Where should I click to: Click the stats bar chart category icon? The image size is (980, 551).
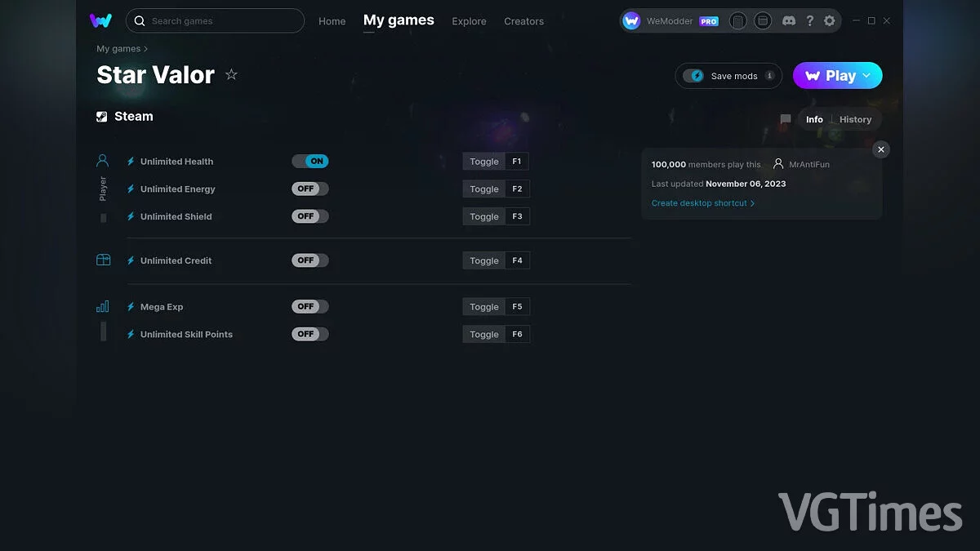click(x=103, y=307)
